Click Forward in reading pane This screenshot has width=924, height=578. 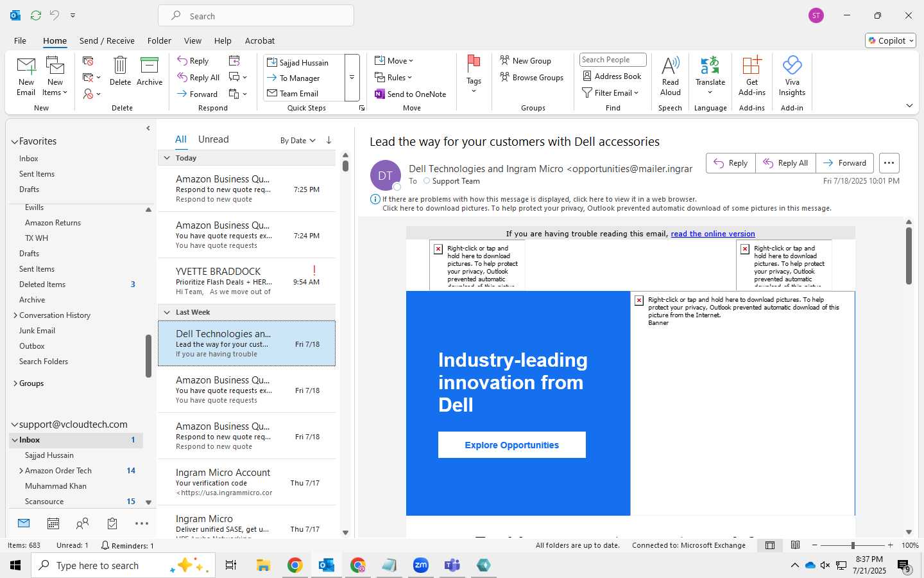point(845,163)
